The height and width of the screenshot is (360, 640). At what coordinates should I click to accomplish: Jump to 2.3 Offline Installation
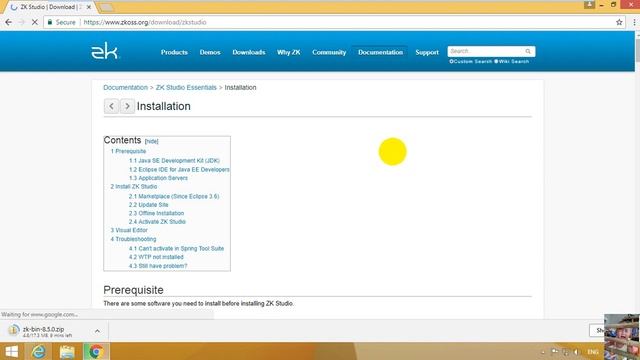click(156, 213)
